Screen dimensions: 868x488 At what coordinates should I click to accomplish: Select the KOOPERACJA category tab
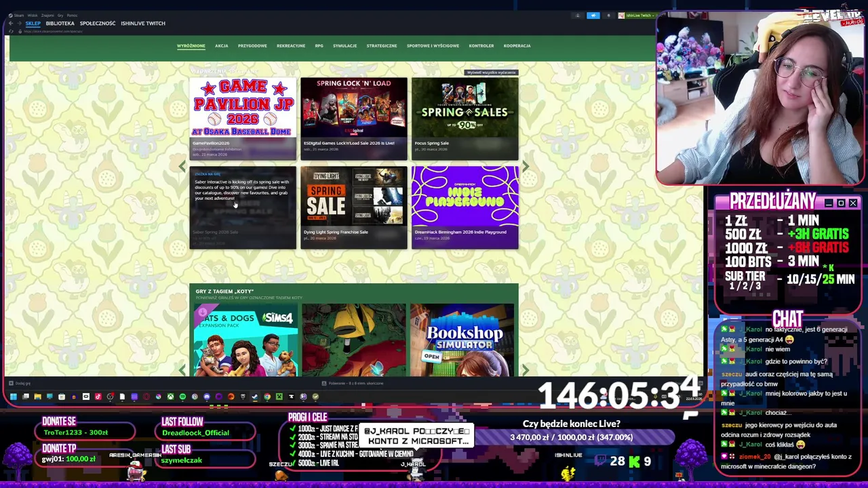click(x=517, y=45)
